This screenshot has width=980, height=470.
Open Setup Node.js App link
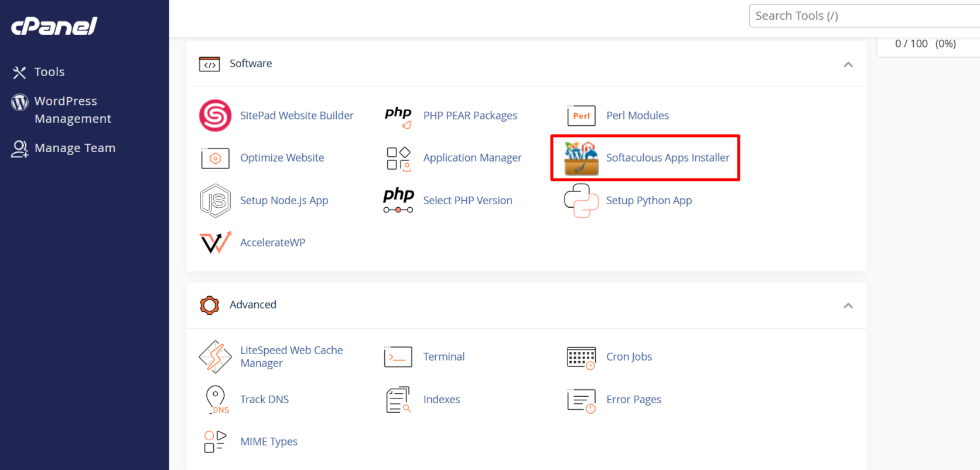tap(284, 200)
